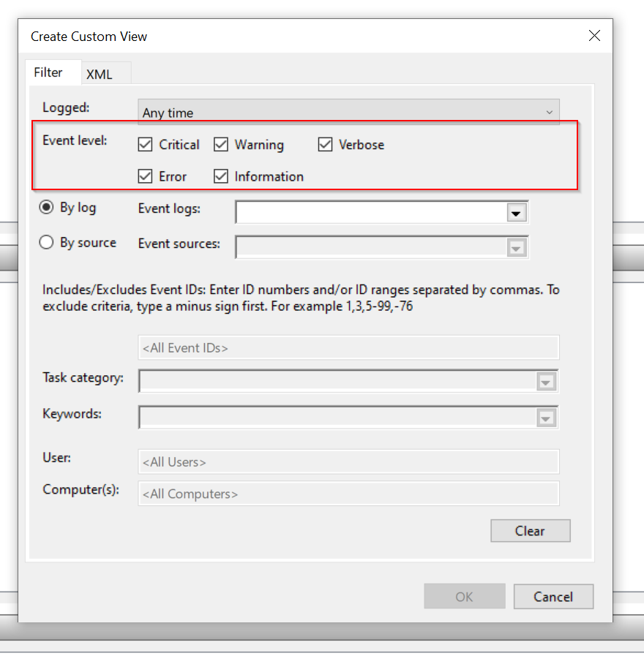Click the All Users input field
This screenshot has width=644, height=656.
pyautogui.click(x=348, y=461)
